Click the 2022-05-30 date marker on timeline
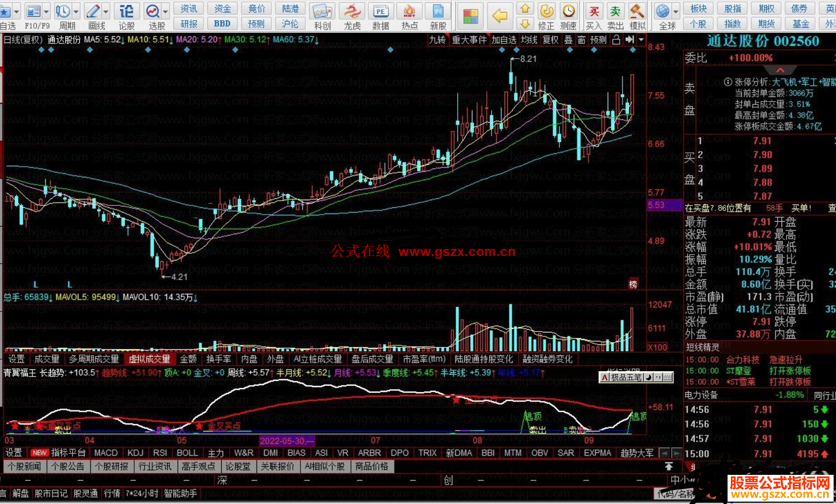 [x=287, y=440]
